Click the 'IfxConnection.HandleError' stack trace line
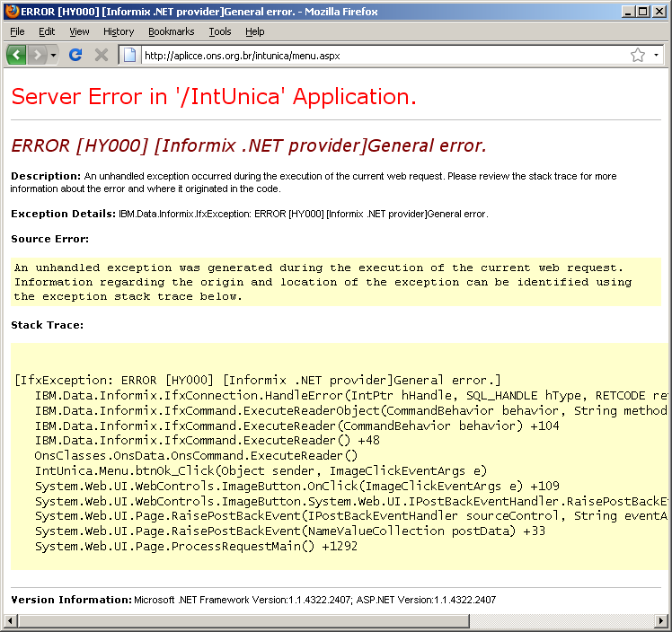 (351, 395)
